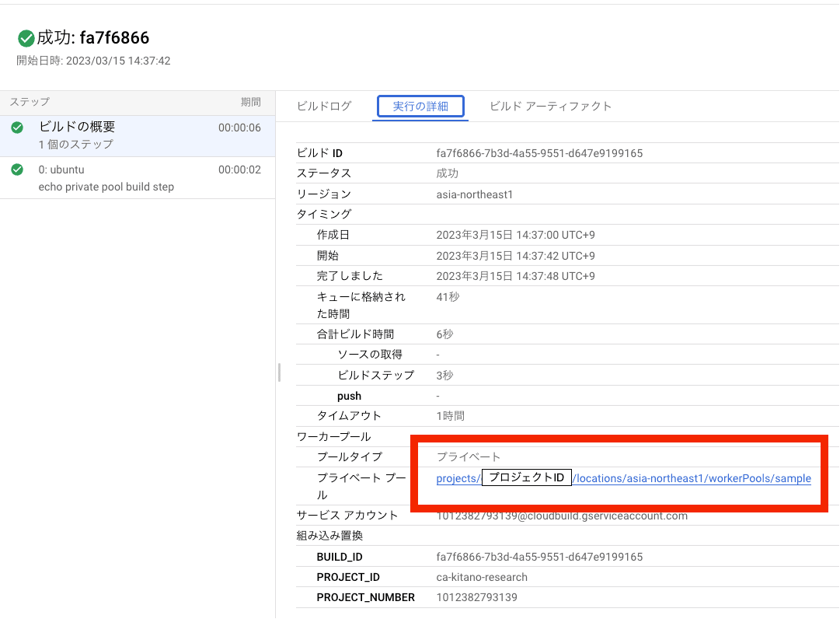840x619 pixels.
Task: Click the panel splitter handle between the steps and details panes
Action: pyautogui.click(x=279, y=372)
